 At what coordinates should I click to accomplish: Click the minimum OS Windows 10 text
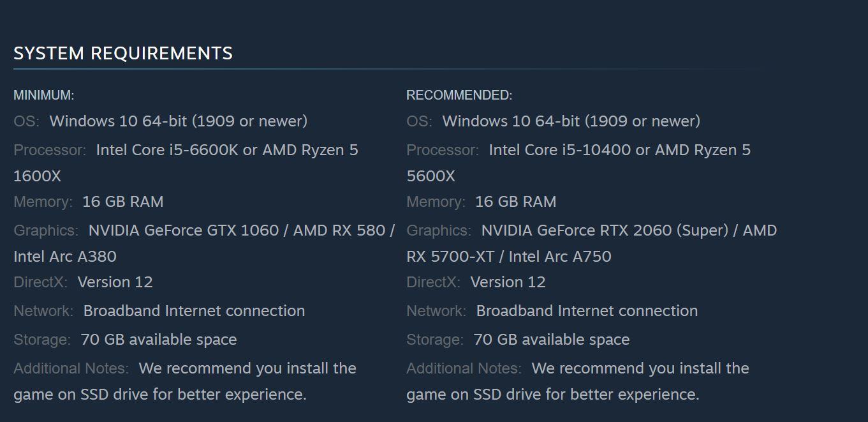tap(179, 121)
